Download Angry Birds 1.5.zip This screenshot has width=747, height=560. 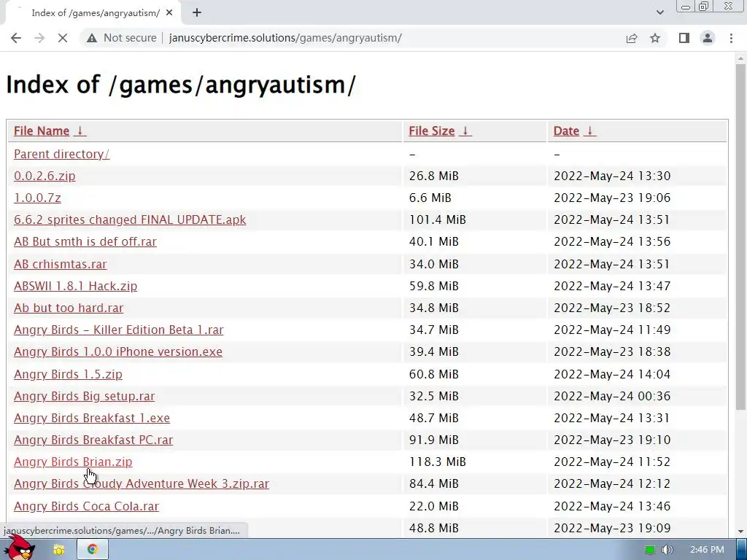coord(68,374)
